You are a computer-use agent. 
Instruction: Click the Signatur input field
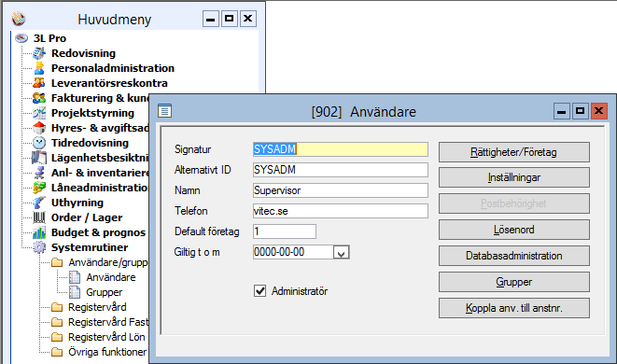[341, 149]
